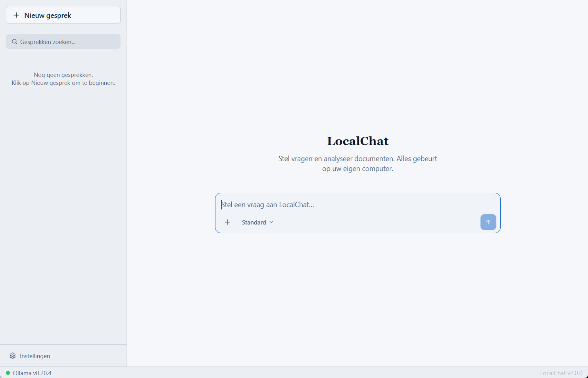Click the LocalChat v2.0.0 version label
Image resolution: width=588 pixels, height=378 pixels.
pos(561,373)
